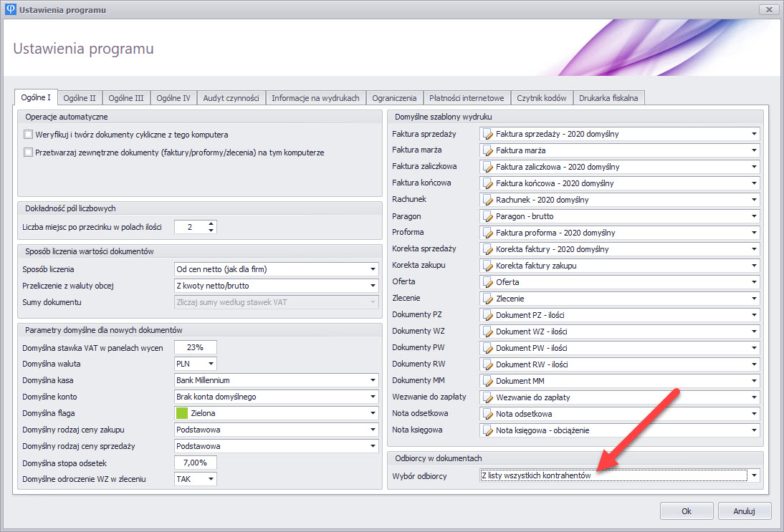Expand the Domyślna kasa dropdown
Viewport: 784px width, 532px height.
click(x=373, y=380)
